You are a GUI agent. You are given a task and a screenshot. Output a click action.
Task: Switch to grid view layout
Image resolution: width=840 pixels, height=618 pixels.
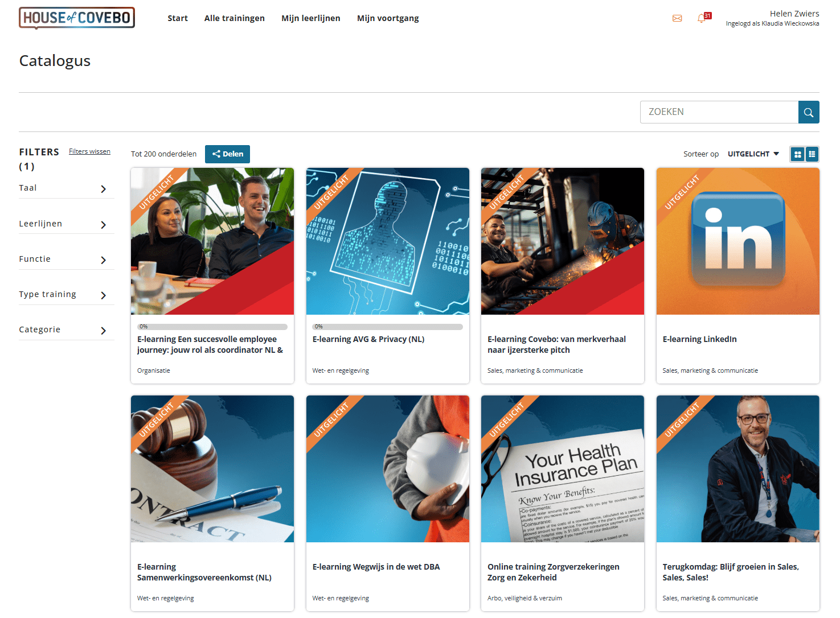coord(797,154)
